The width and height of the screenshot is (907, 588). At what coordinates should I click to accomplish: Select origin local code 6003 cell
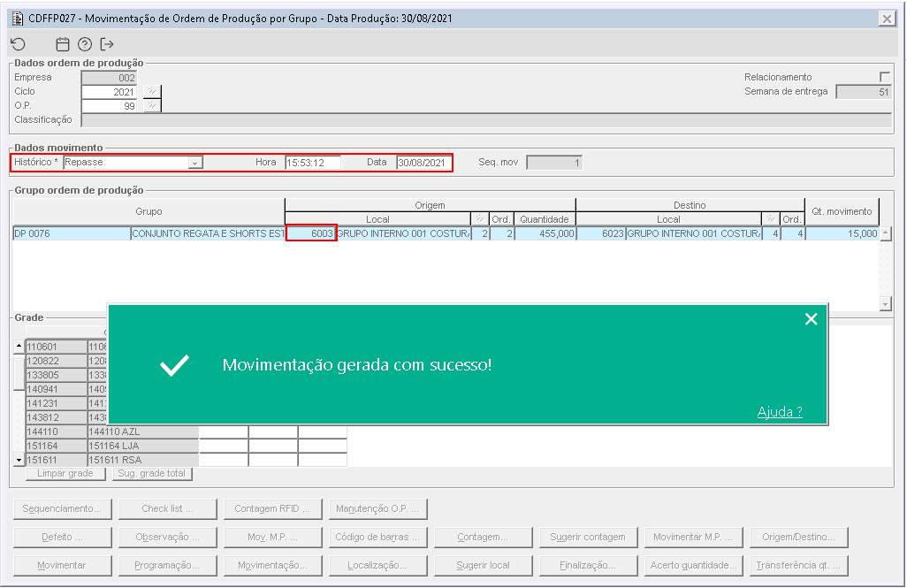click(310, 233)
